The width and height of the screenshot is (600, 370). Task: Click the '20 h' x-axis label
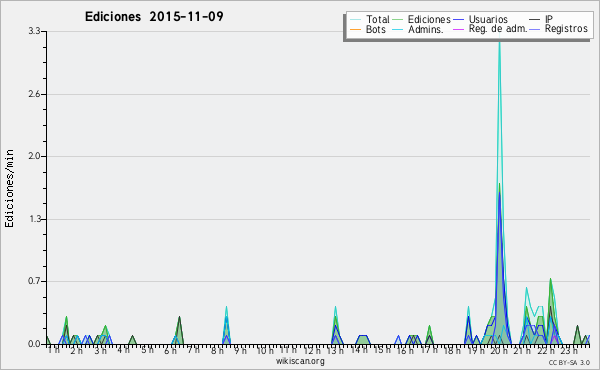point(499,350)
